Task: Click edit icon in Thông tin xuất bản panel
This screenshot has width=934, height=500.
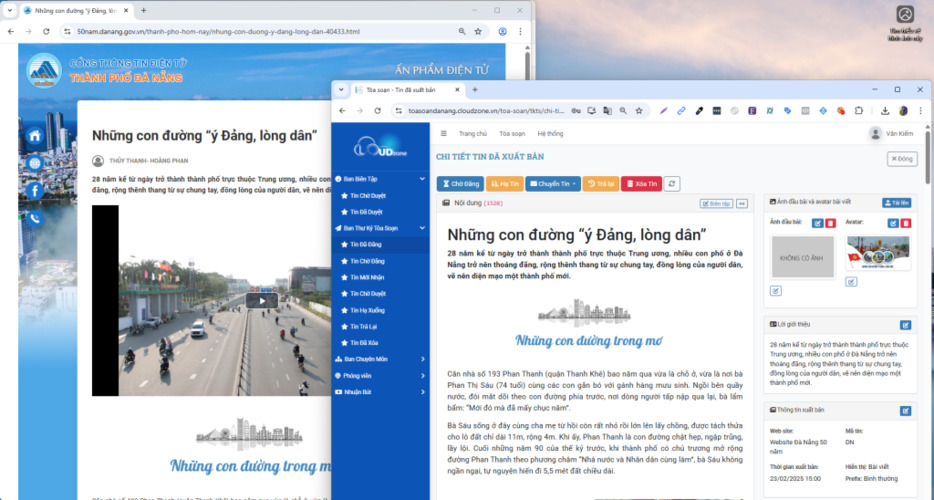Action: click(x=906, y=410)
